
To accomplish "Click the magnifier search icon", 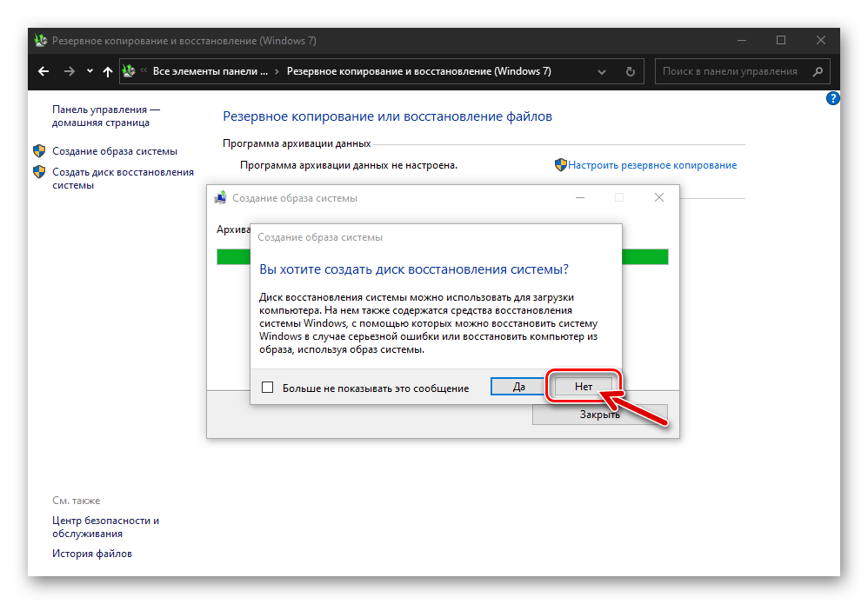I will pos(818,71).
